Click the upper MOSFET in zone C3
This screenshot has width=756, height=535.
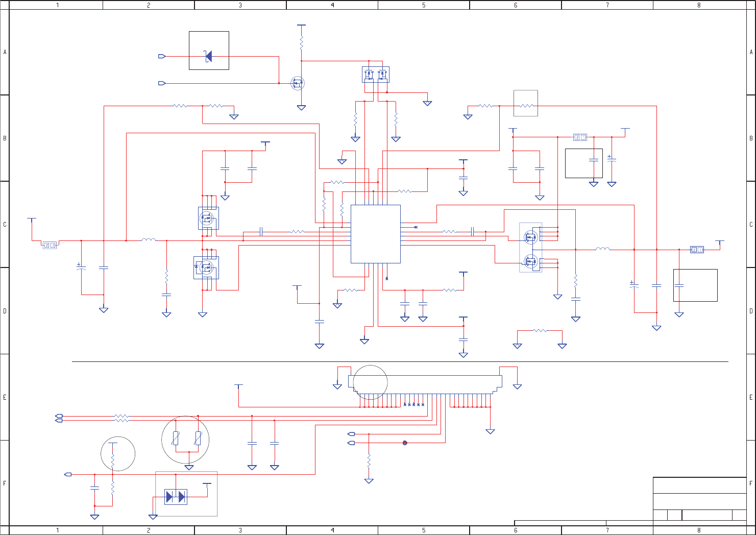pyautogui.click(x=208, y=218)
